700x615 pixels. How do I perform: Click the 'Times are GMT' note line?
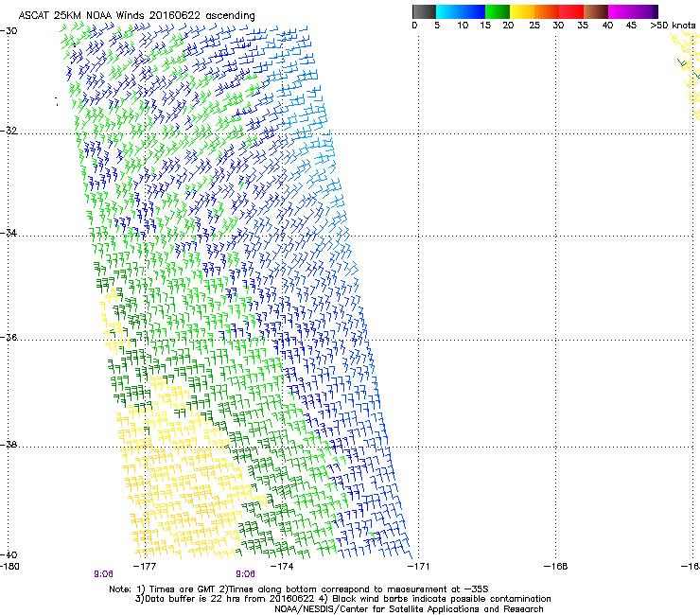(299, 589)
